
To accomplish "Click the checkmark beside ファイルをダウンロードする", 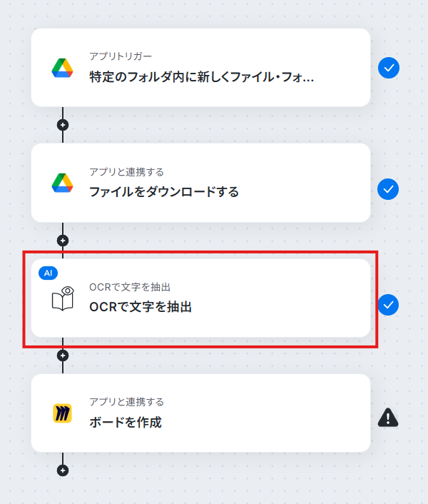I will pyautogui.click(x=388, y=189).
